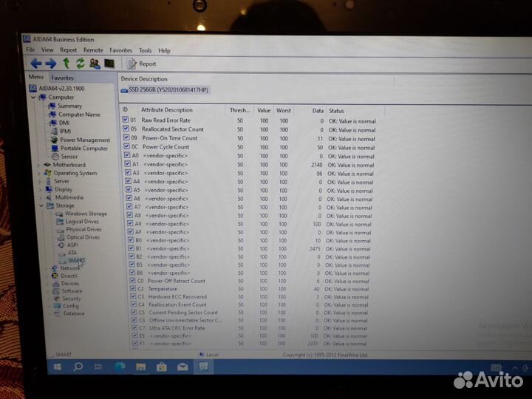The width and height of the screenshot is (532, 399).
Task: Click the Back arrow toolbar icon
Action: click(36, 63)
